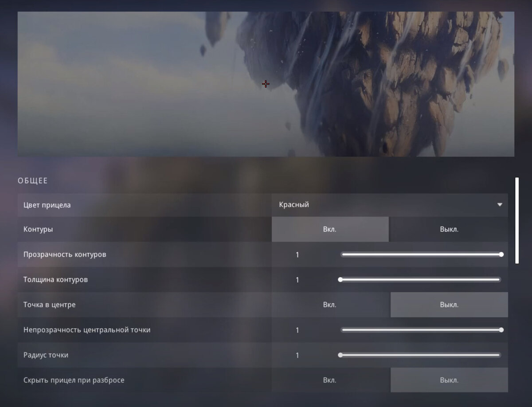This screenshot has height=407, width=532.
Task: Open the Цвет прицела dropdown arrow
Action: (500, 205)
